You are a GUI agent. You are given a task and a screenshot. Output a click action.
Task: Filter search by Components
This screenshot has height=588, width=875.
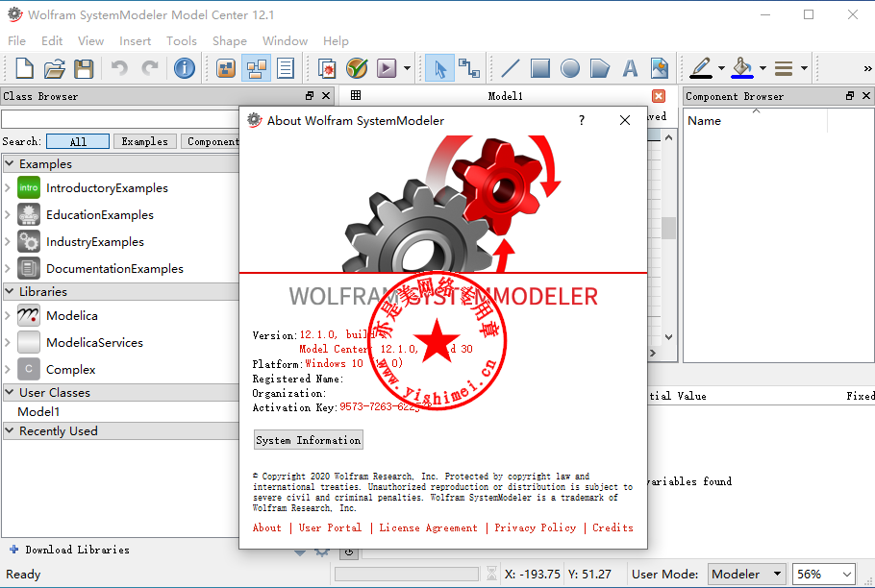(211, 141)
